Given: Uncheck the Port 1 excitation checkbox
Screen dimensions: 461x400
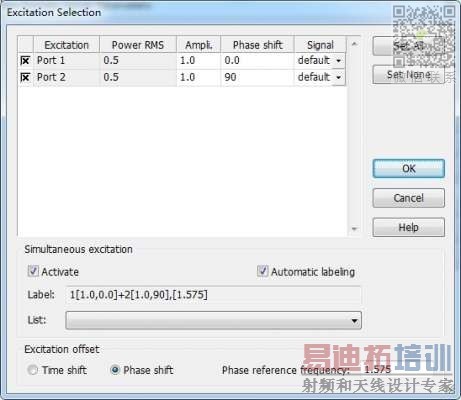Looking at the screenshot, I should click(25, 61).
